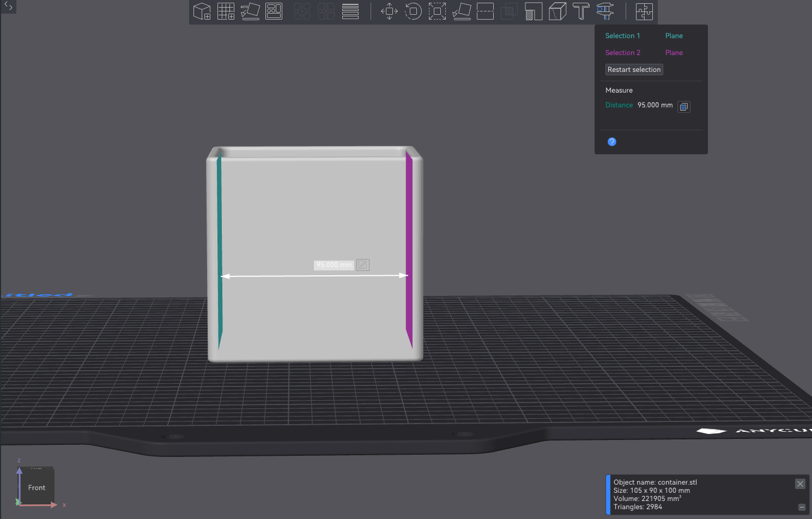Click the 'Triangles: 2984' text
This screenshot has width=812, height=519.
click(x=638, y=507)
